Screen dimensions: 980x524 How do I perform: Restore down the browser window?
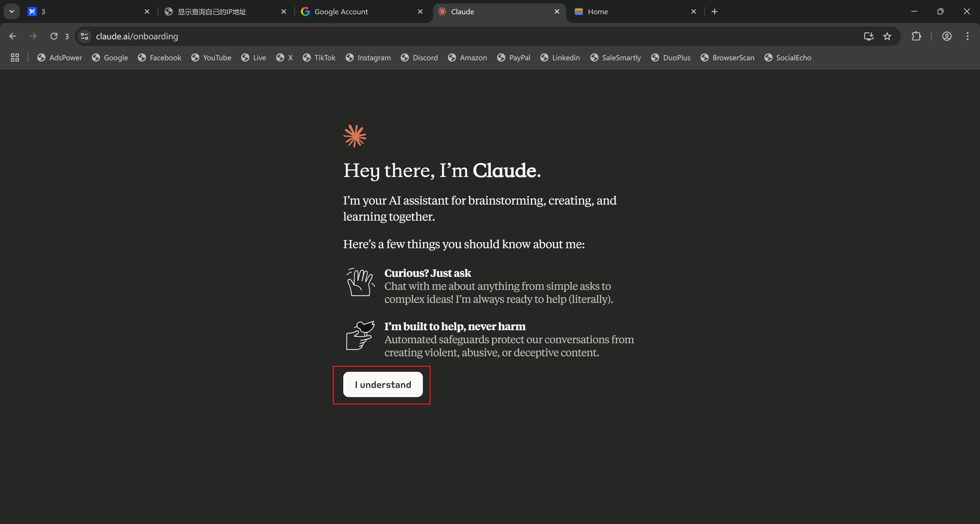pyautogui.click(x=940, y=11)
